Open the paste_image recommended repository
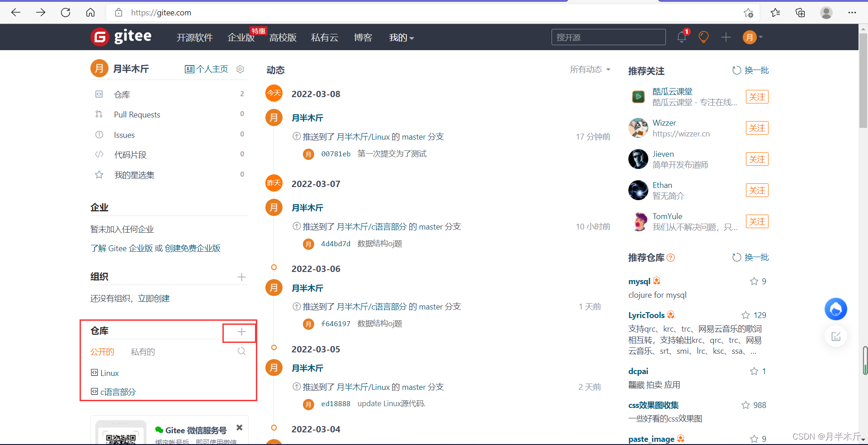The image size is (868, 445). (x=651, y=439)
